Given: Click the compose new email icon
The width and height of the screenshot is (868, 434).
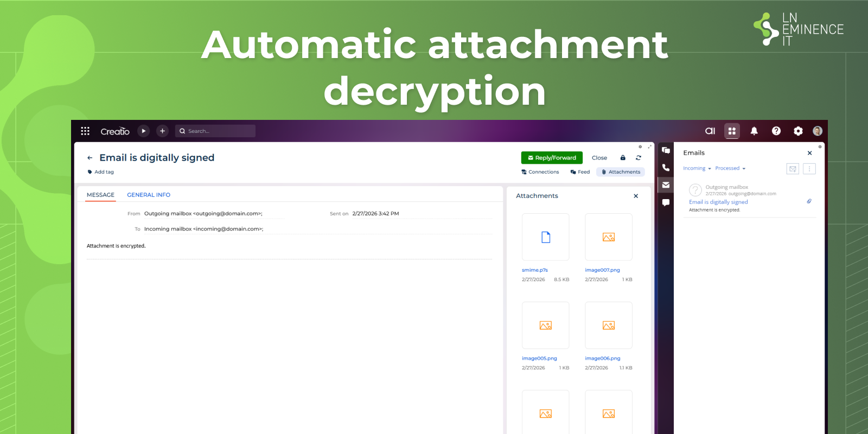Looking at the screenshot, I should point(793,169).
